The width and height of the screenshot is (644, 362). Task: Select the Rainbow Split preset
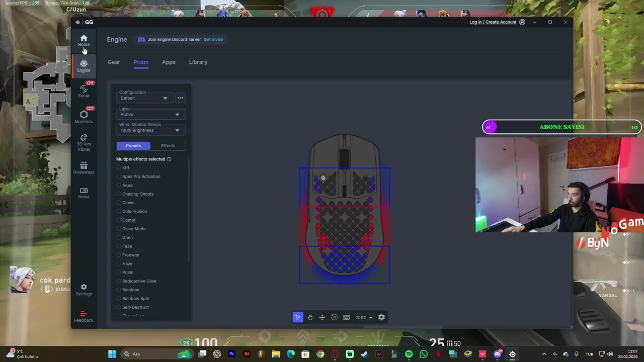[x=133, y=299]
